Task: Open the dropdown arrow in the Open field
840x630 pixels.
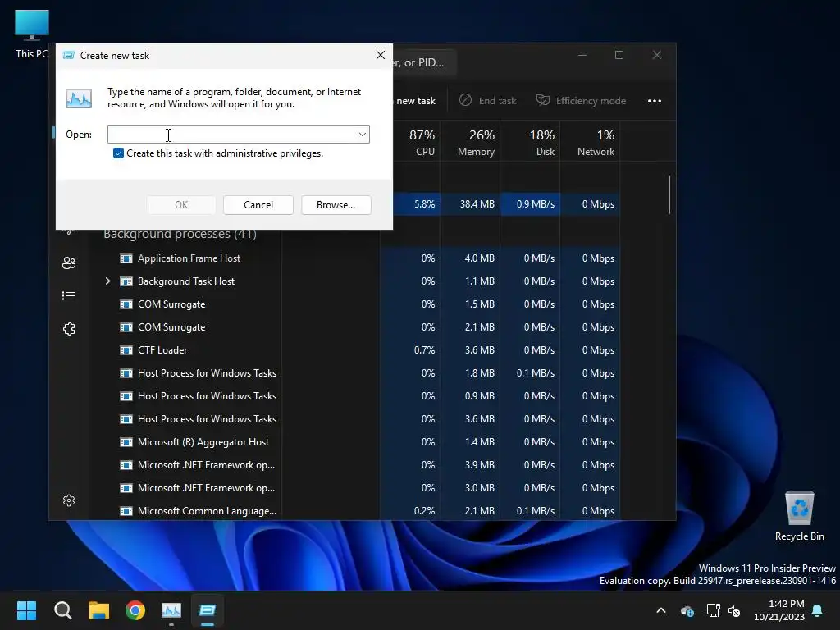Action: pyautogui.click(x=363, y=135)
